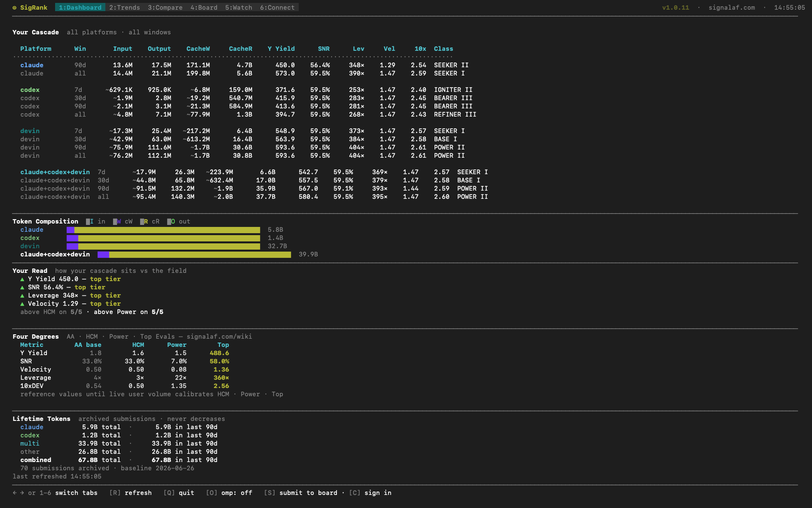Click the Lev column header
This screenshot has width=812, height=508.
359,49
